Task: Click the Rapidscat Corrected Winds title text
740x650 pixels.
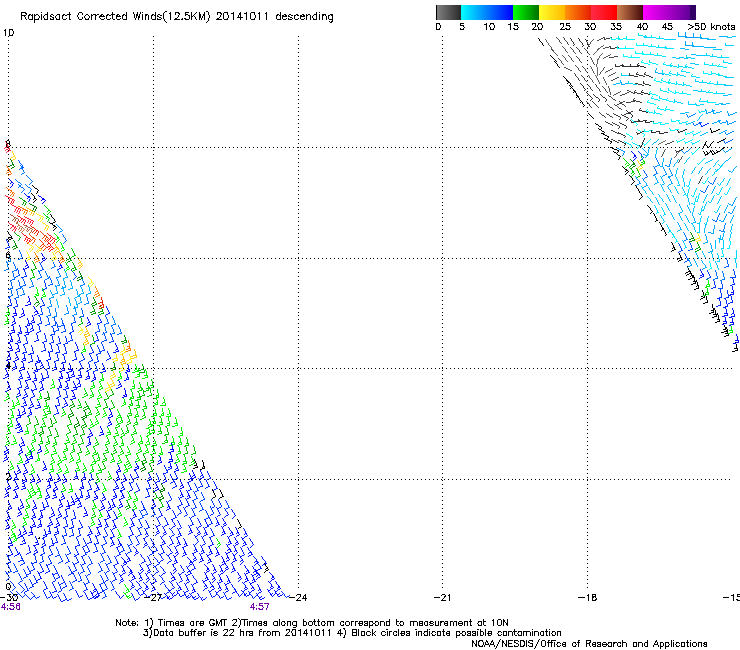Action: [x=177, y=17]
